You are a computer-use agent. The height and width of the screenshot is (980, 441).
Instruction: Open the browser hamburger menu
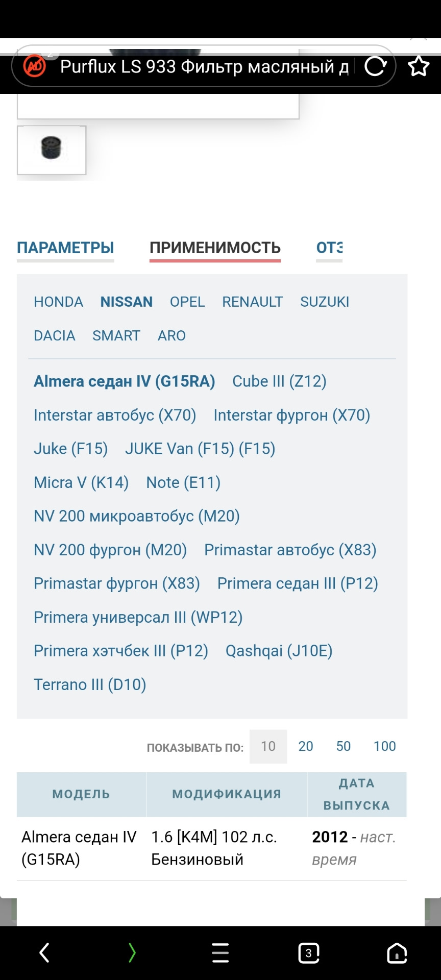tap(220, 952)
